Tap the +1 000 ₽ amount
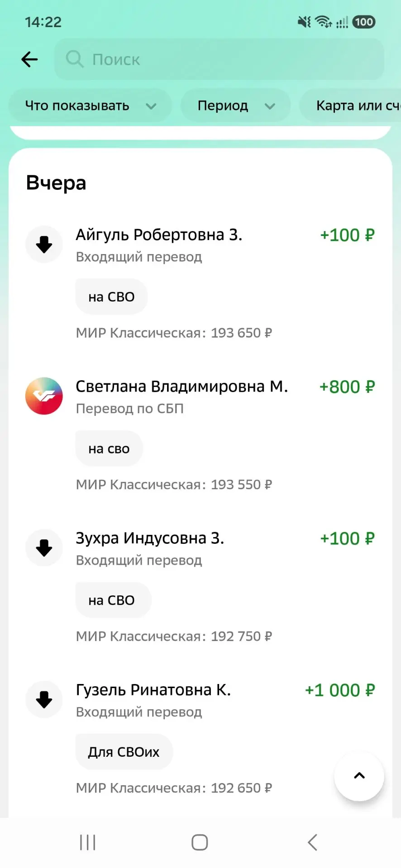The image size is (401, 868). point(340,690)
